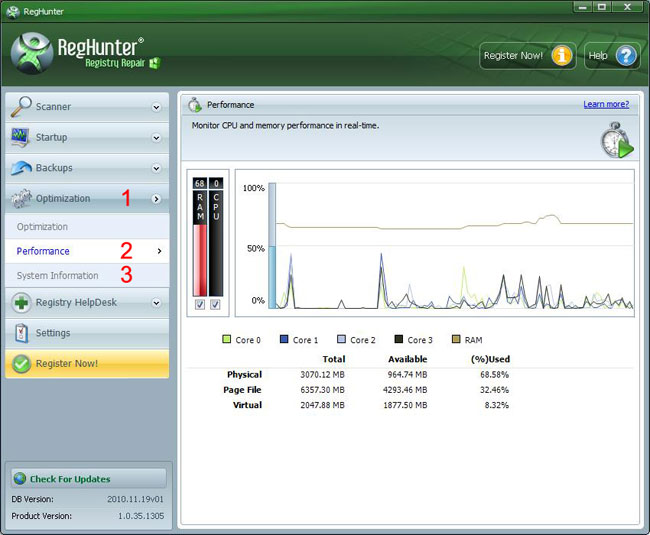Select the Optimization submenu item

click(x=42, y=227)
